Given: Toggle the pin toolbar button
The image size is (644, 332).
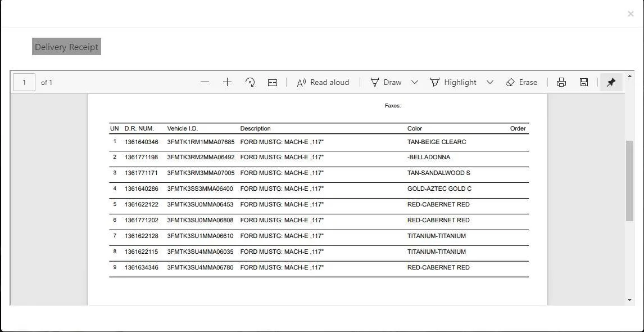Looking at the screenshot, I should pyautogui.click(x=611, y=82).
